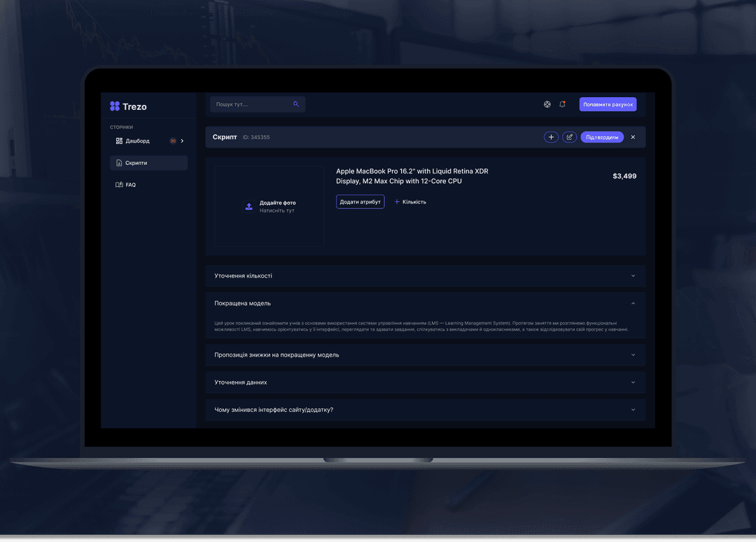Collapse the 'Покращена модель' section
Viewport: 756px width, 542px height.
pyautogui.click(x=633, y=304)
